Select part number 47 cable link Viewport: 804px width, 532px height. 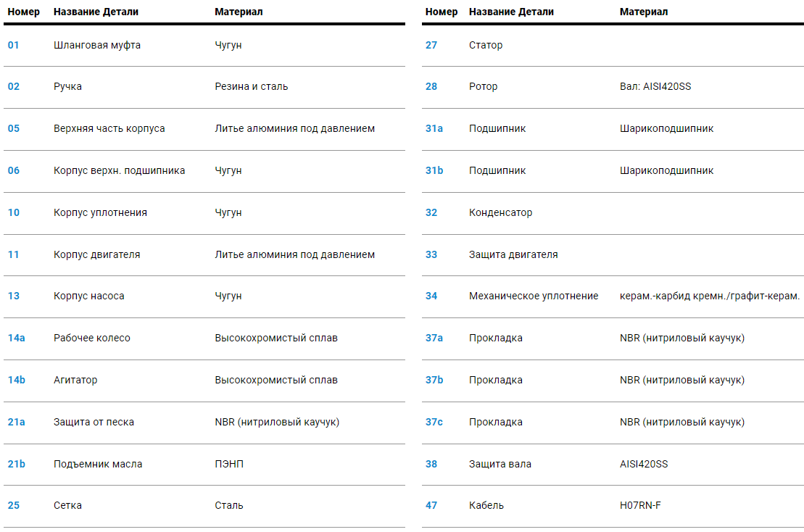click(431, 505)
